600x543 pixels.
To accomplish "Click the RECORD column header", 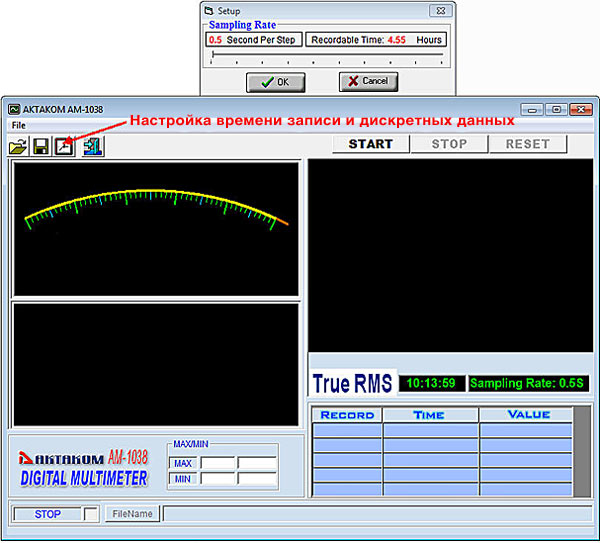I will 347,415.
